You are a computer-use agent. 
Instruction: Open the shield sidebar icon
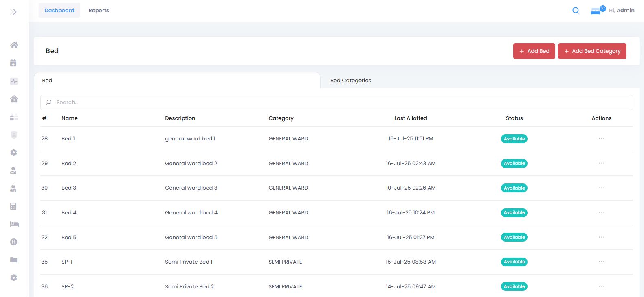(14, 135)
